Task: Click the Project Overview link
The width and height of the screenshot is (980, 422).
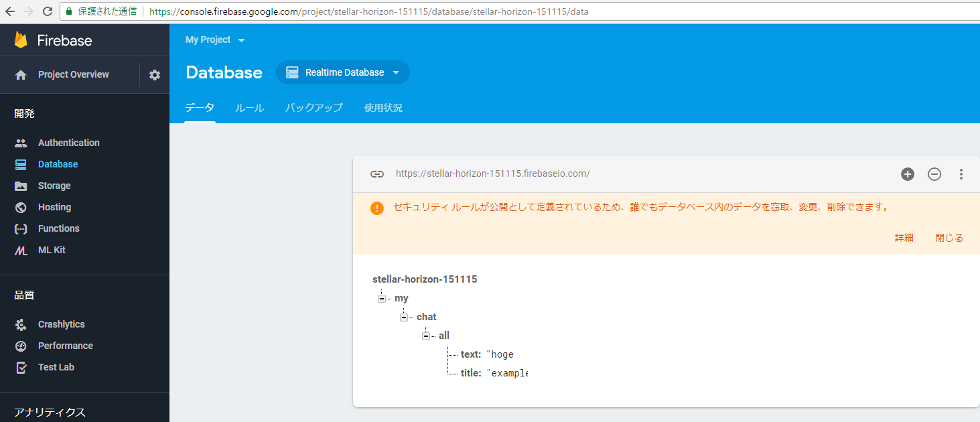Action: [74, 75]
